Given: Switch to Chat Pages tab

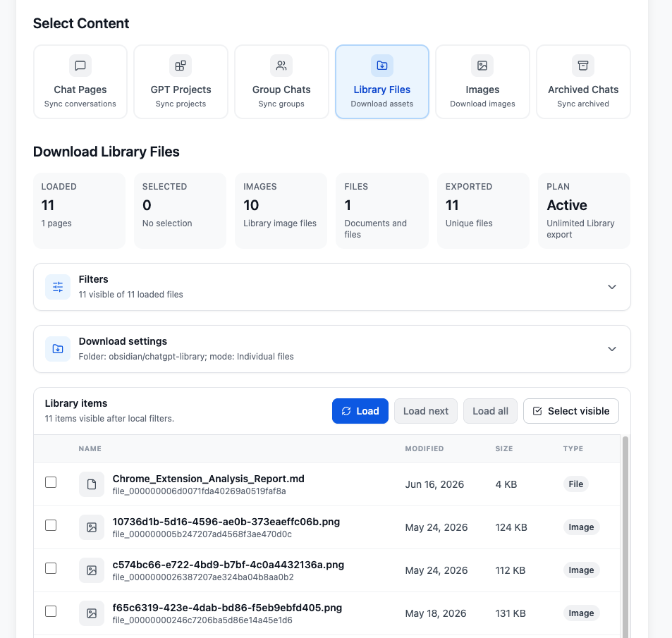Looking at the screenshot, I should [80, 82].
